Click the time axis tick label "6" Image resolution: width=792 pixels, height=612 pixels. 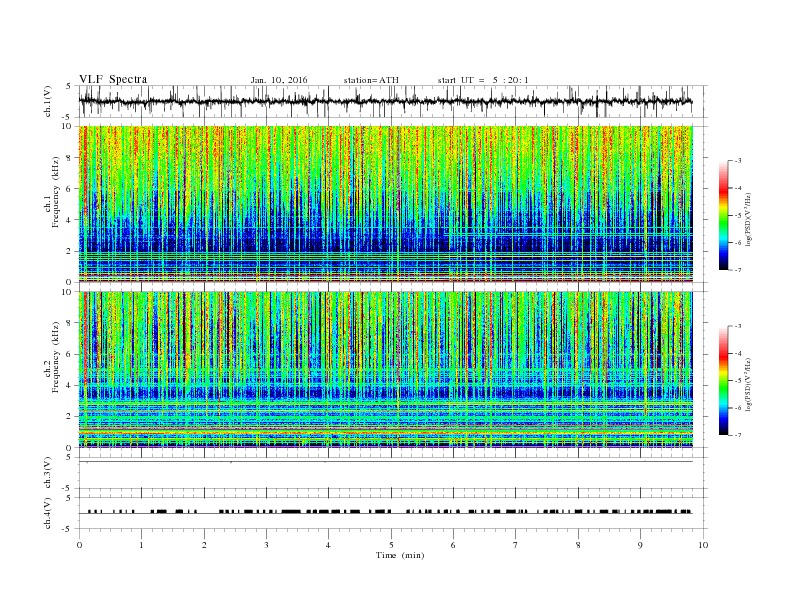coord(453,545)
